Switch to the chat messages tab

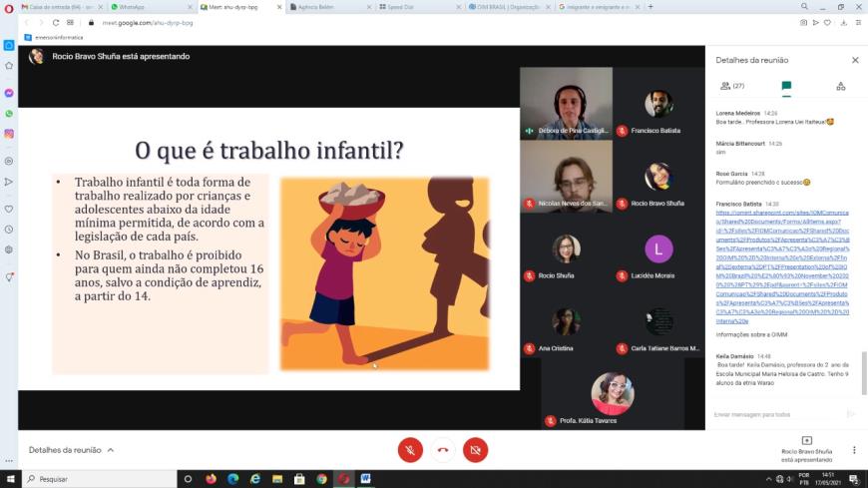(786, 86)
